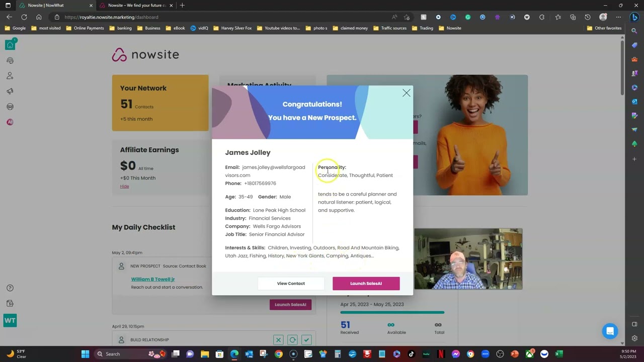Open the billing icon in the sidebar
Viewport: 644px width, 362px height.
coord(10,303)
